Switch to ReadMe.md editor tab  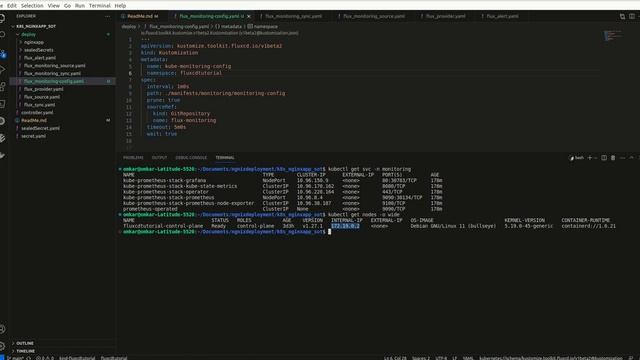(143, 16)
